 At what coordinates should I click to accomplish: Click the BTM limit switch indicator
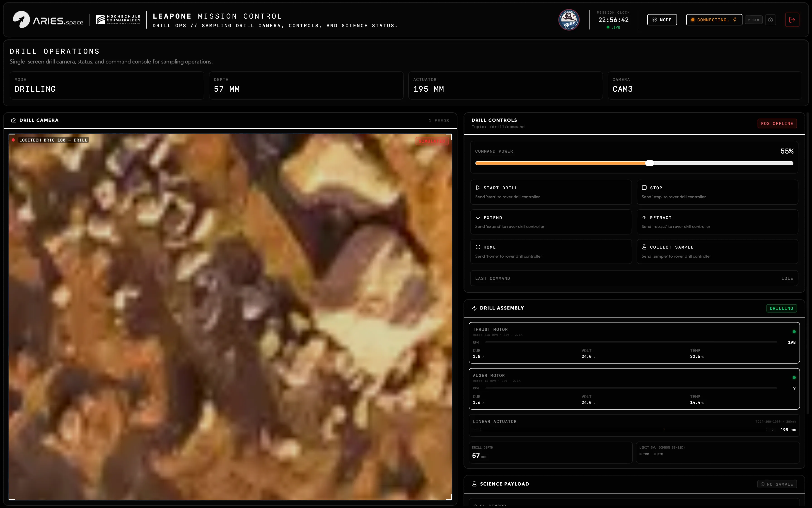658,454
